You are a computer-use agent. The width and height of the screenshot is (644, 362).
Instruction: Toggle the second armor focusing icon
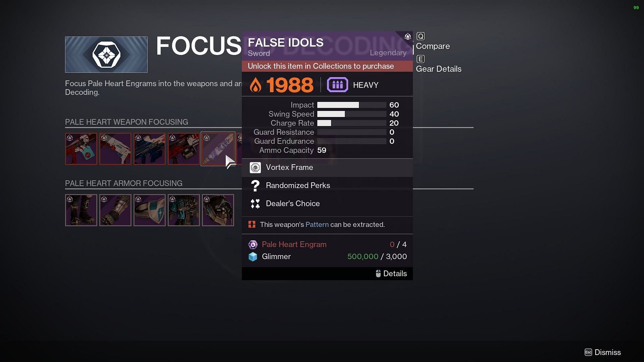115,210
